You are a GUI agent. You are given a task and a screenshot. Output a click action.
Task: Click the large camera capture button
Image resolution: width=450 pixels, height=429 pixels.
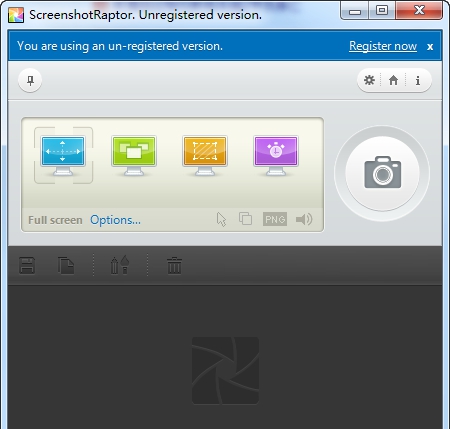click(382, 173)
